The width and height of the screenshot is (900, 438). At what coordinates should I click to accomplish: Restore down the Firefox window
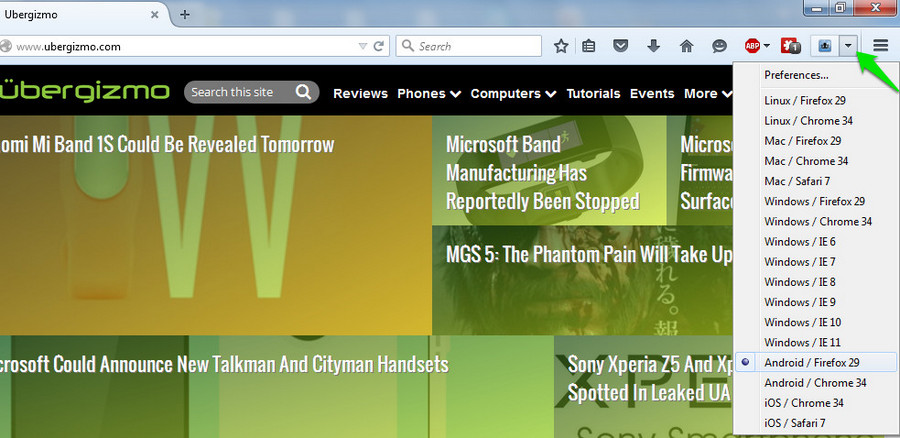(x=840, y=8)
